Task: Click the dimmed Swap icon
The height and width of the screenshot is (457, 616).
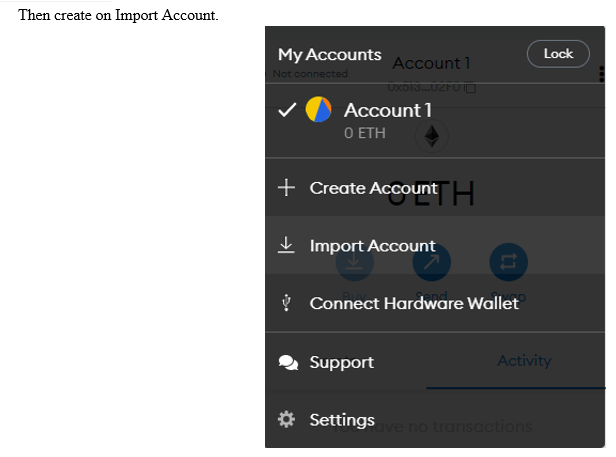Action: coord(508,262)
